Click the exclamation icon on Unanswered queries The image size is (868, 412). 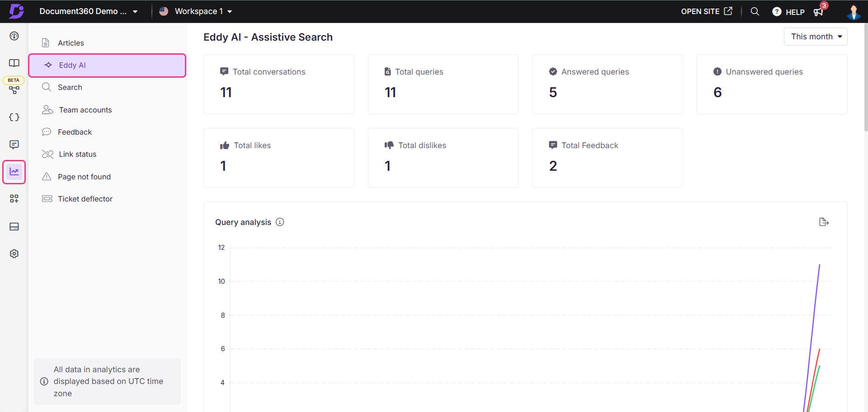tap(717, 71)
